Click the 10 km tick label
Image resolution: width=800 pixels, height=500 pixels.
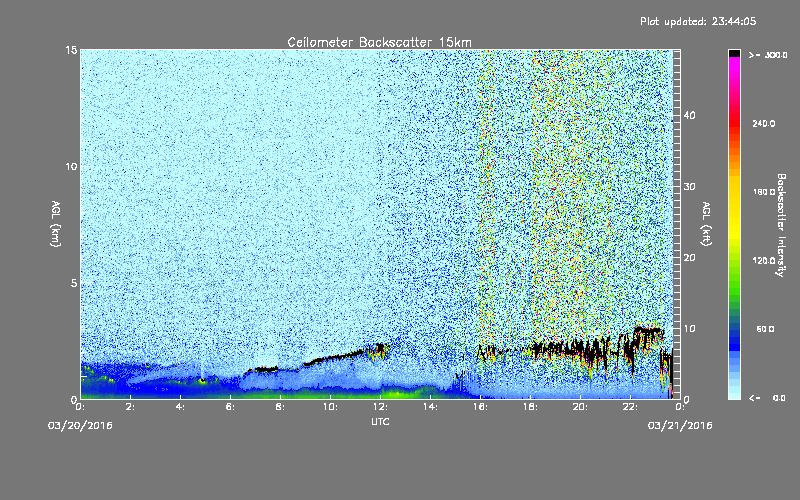coord(70,166)
